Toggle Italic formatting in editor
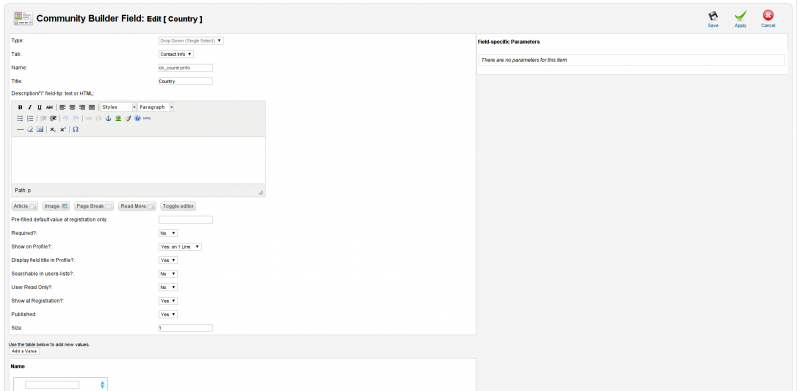The image size is (800, 391). pos(30,107)
